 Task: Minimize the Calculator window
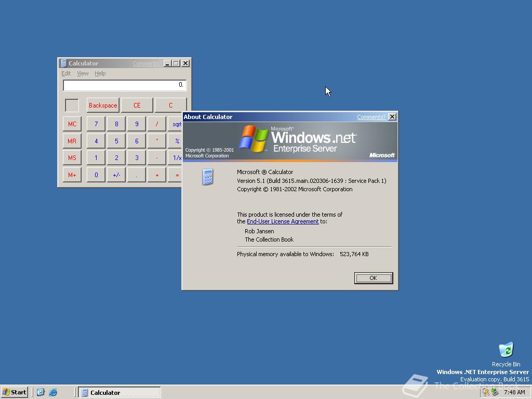pyautogui.click(x=167, y=63)
